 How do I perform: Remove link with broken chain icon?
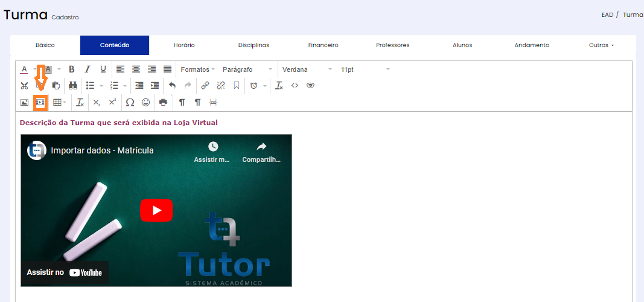pyautogui.click(x=220, y=85)
